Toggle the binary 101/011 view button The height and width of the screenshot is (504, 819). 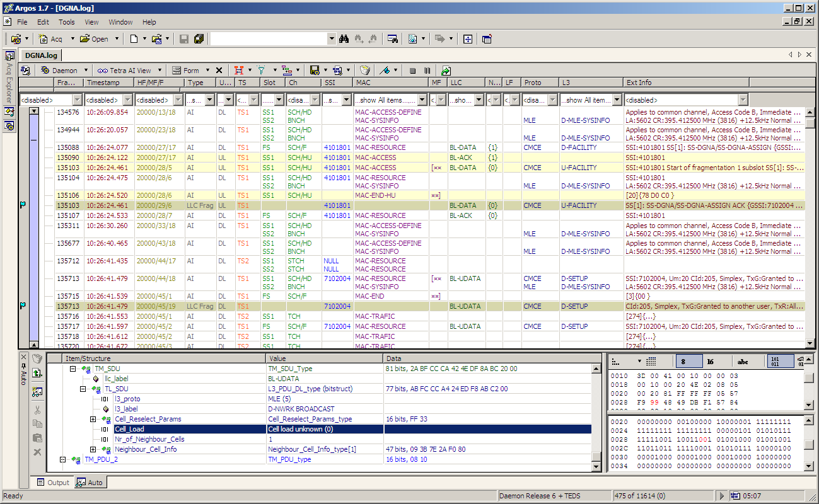[x=780, y=362]
